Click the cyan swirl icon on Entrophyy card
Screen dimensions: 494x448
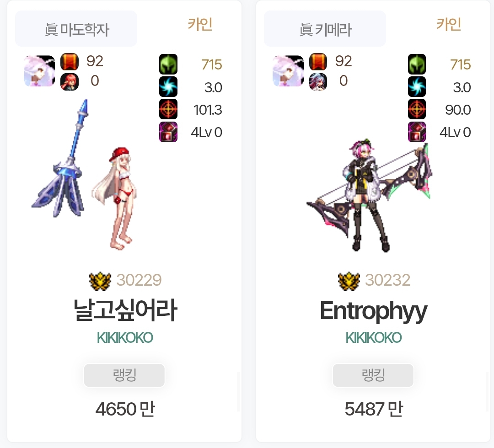[417, 86]
